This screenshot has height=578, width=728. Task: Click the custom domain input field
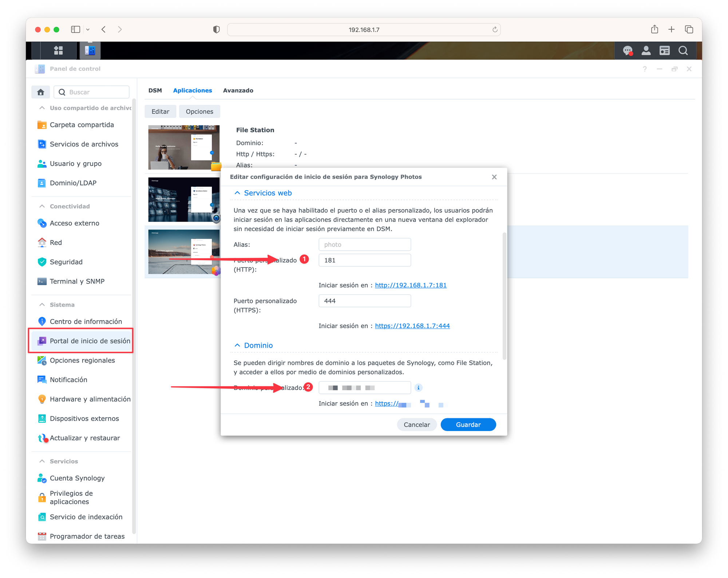coord(365,388)
